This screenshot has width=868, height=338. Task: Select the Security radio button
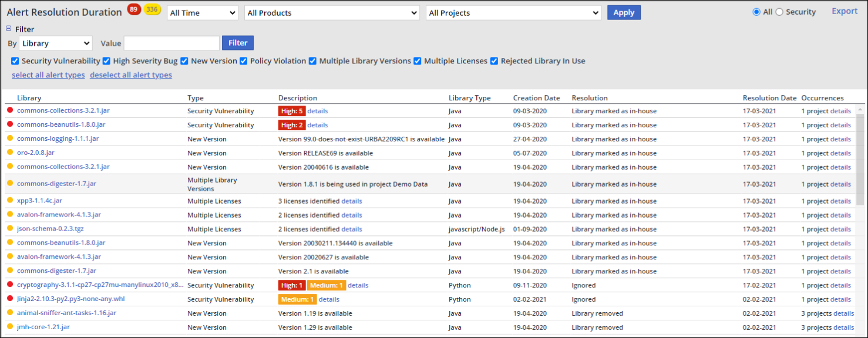[x=779, y=12]
